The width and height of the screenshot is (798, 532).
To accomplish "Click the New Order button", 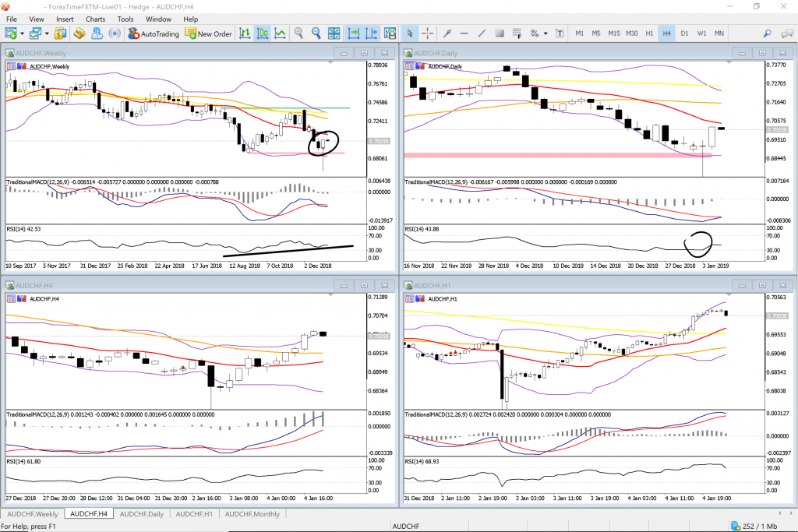I will pyautogui.click(x=209, y=33).
